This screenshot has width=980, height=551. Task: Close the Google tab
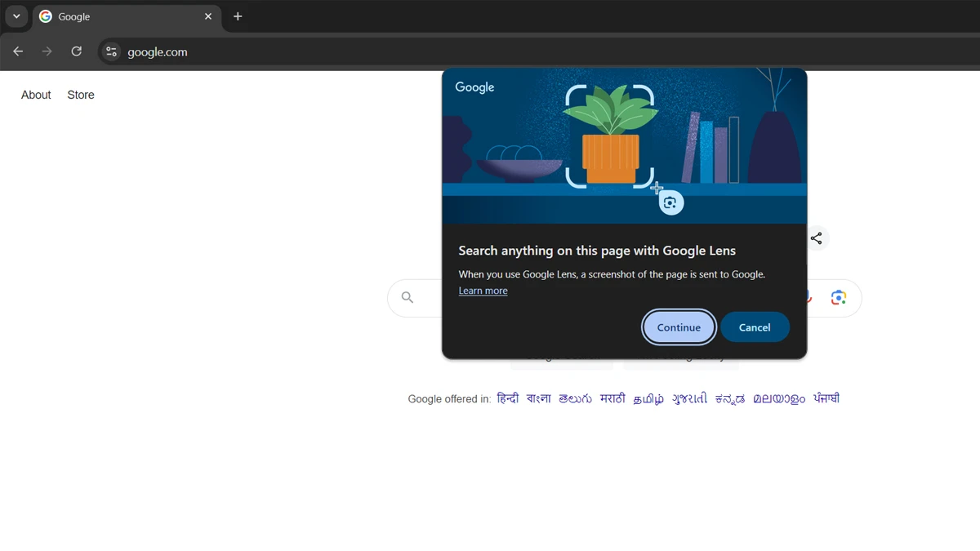coord(207,16)
